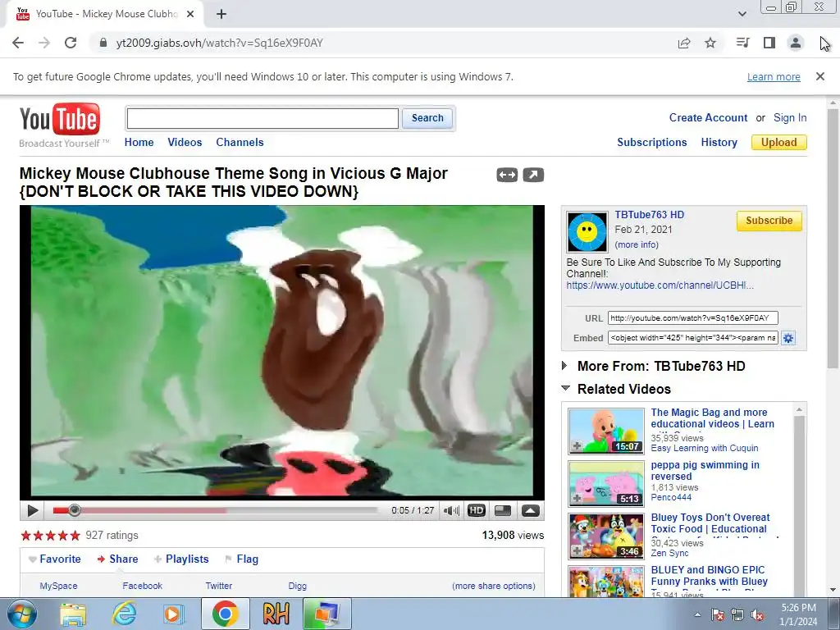Open the player pop-up menu arrow

point(531,510)
